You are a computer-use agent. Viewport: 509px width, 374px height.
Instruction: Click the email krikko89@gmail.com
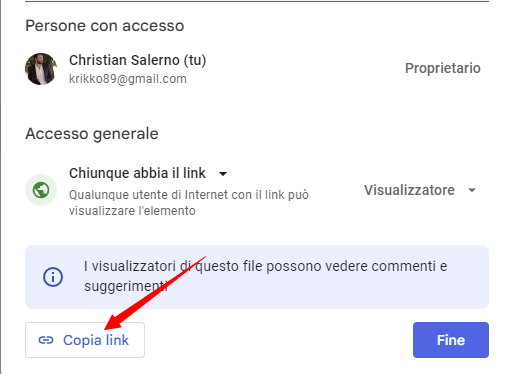coord(128,79)
